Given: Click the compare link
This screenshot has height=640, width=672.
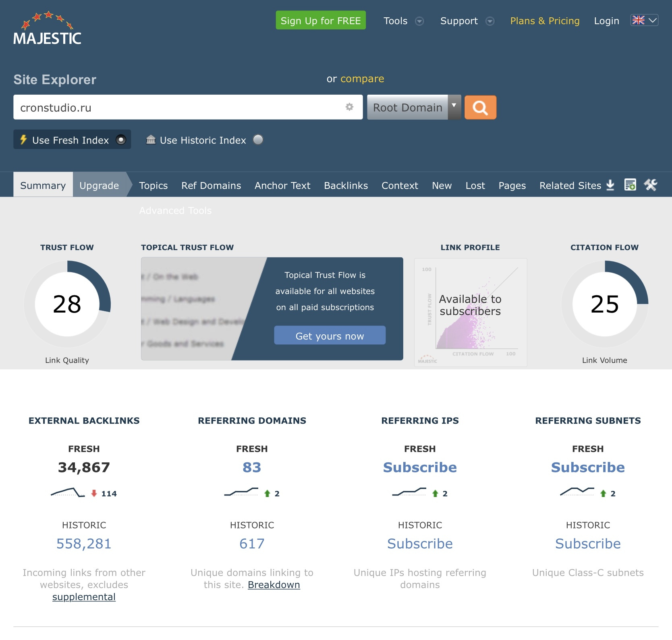Looking at the screenshot, I should click(362, 79).
